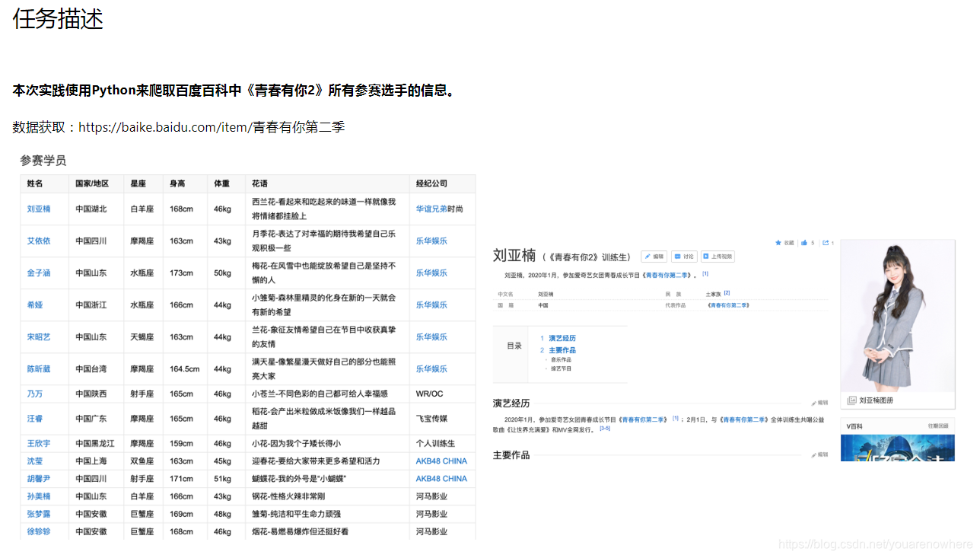The height and width of the screenshot is (558, 980).
Task: Open 乐华娱乐 link in 艾依依's row
Action: pos(431,241)
